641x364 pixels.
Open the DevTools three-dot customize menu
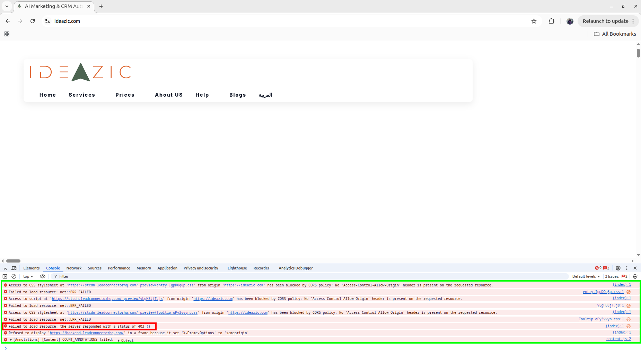point(627,268)
